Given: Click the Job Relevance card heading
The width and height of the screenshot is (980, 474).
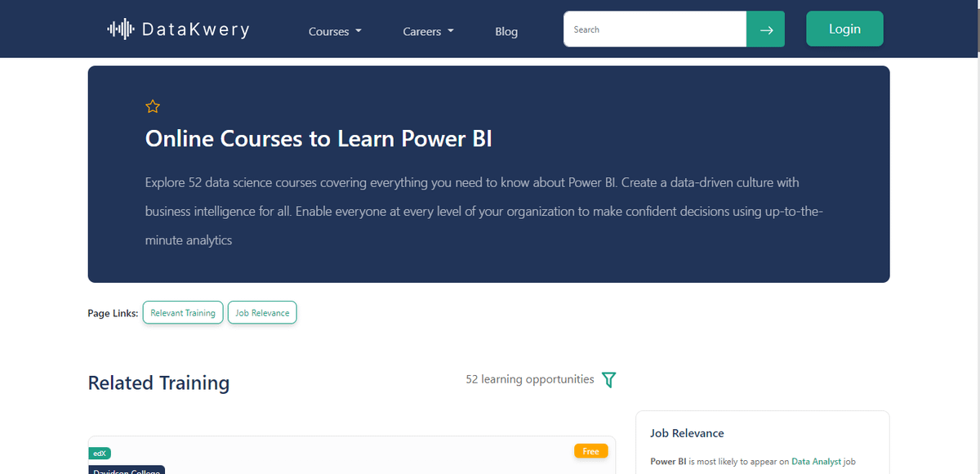Looking at the screenshot, I should click(x=687, y=433).
